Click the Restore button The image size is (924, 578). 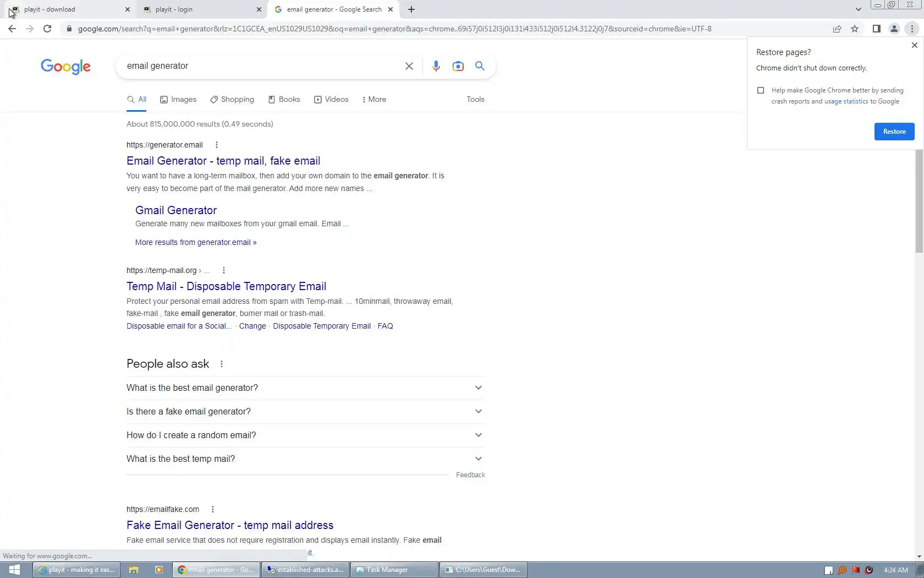click(894, 132)
